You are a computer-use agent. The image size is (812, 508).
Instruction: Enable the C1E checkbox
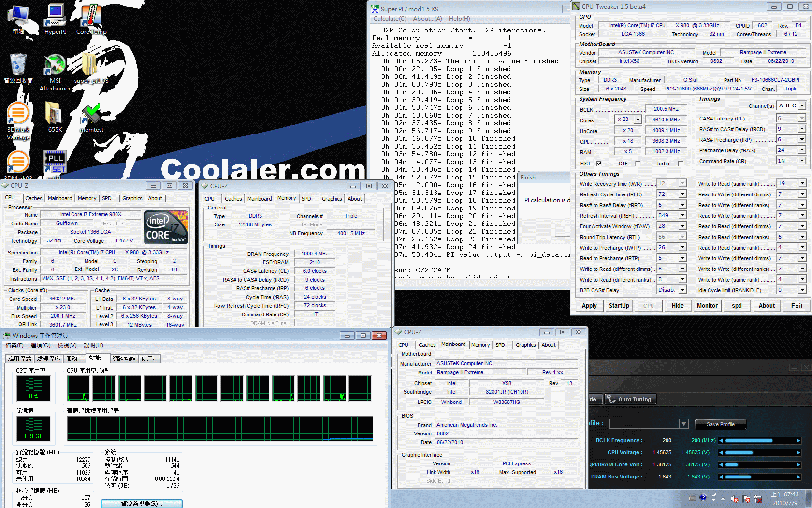pyautogui.click(x=637, y=164)
